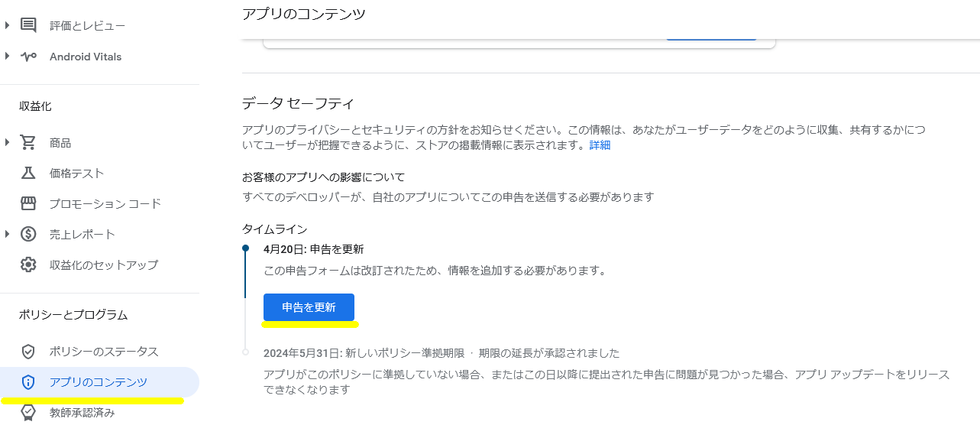Select the 価格テスト flask icon
Screen dimensions: 980x438
click(28, 174)
